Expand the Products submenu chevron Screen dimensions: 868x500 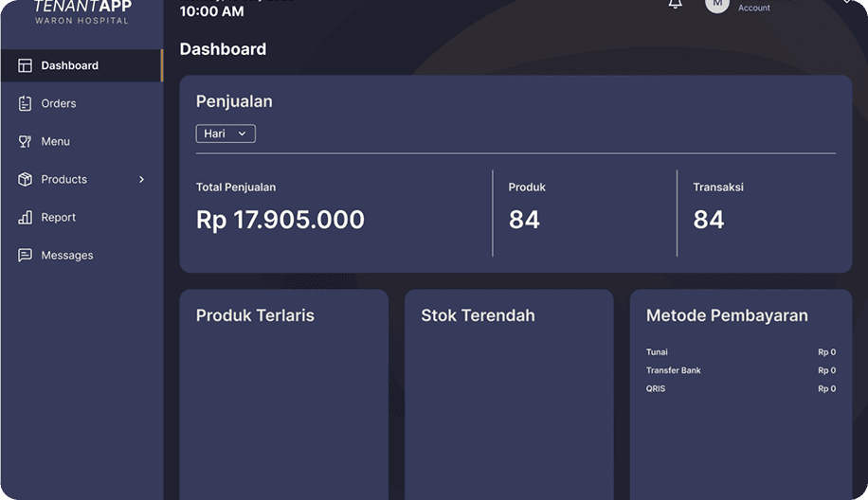coord(142,179)
